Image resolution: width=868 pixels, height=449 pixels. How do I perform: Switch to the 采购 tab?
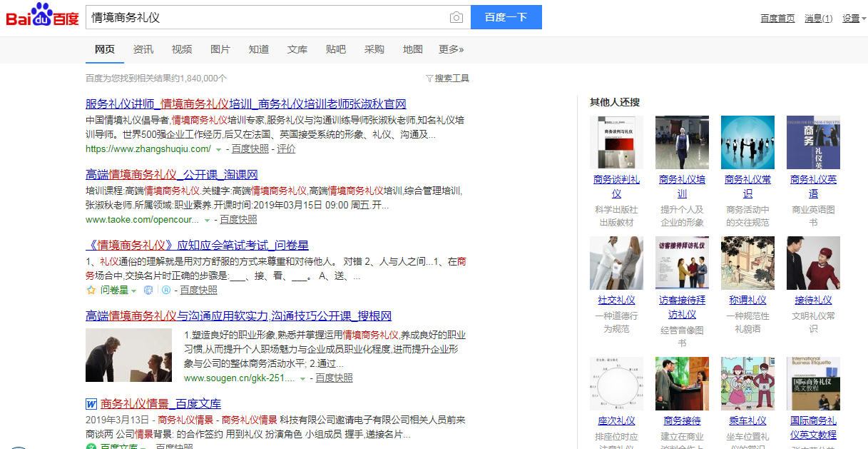click(x=374, y=49)
